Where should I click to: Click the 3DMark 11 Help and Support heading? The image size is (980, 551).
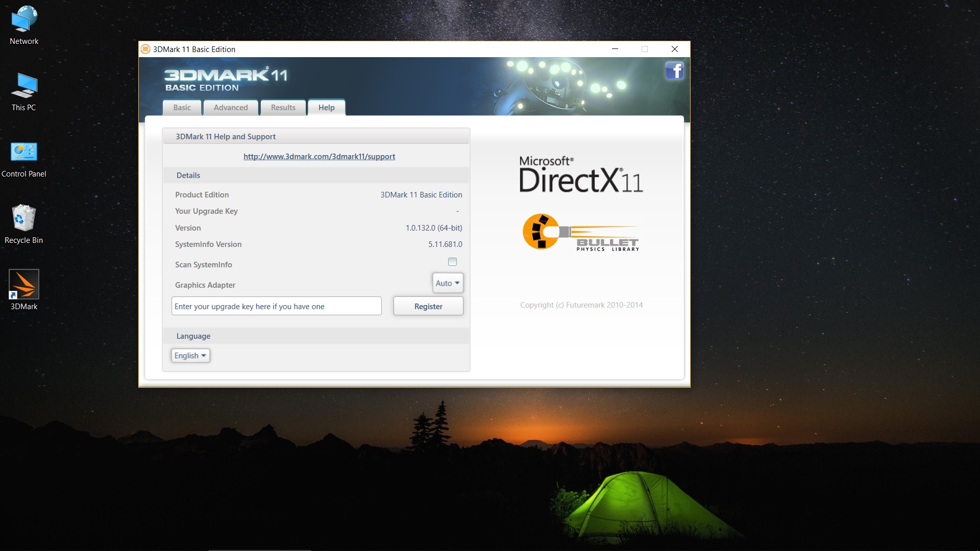[226, 137]
